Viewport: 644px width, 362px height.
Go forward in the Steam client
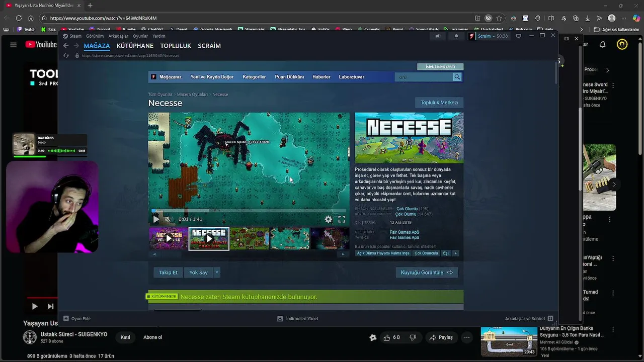(x=76, y=46)
